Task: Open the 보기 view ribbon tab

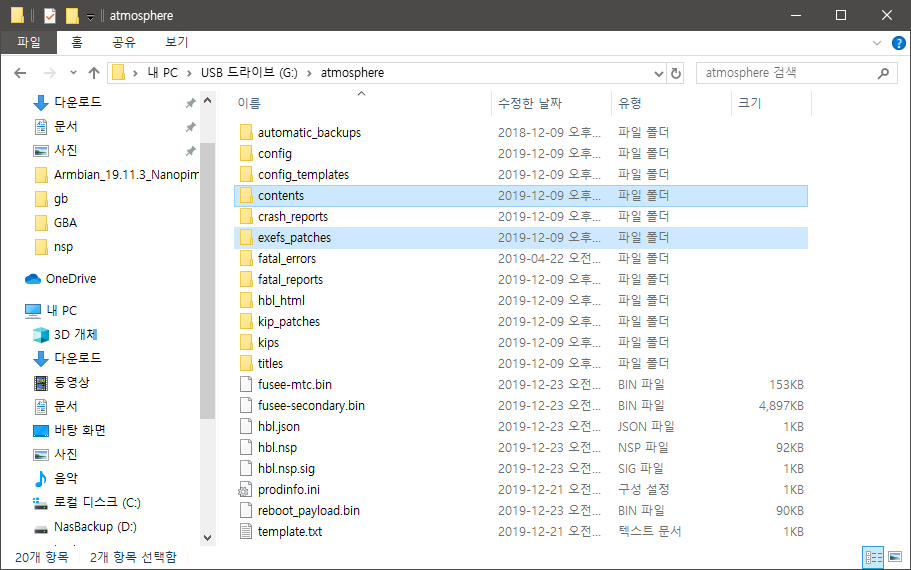Action: click(x=177, y=42)
